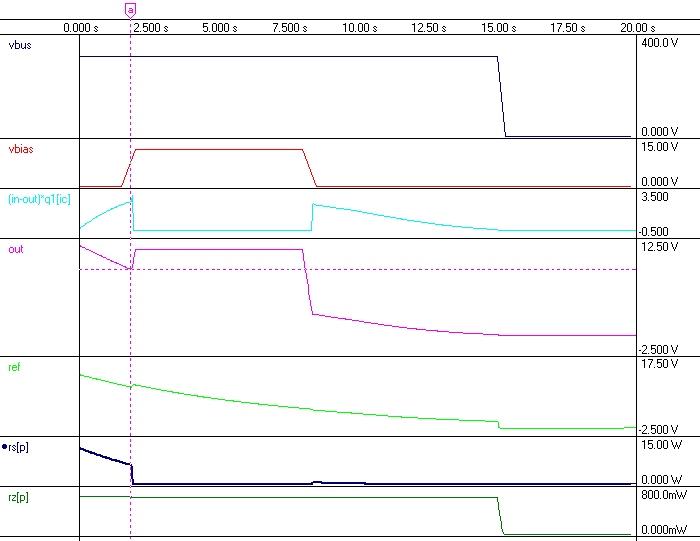Select the rs[p] trace label
The width and height of the screenshot is (700, 541).
[x=18, y=447]
